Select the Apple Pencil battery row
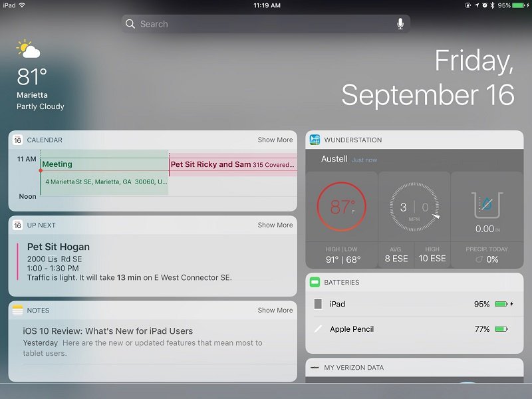The image size is (532, 399). 414,329
